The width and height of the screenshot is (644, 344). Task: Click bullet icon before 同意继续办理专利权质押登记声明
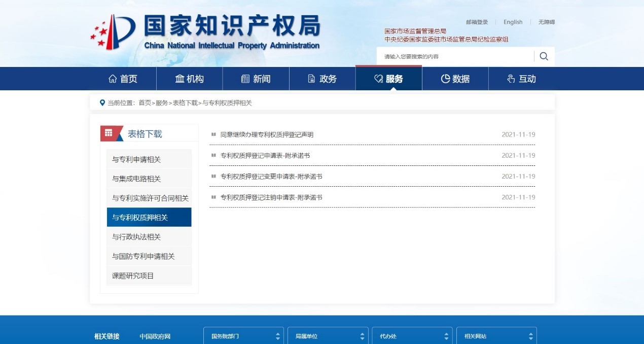[213, 134]
